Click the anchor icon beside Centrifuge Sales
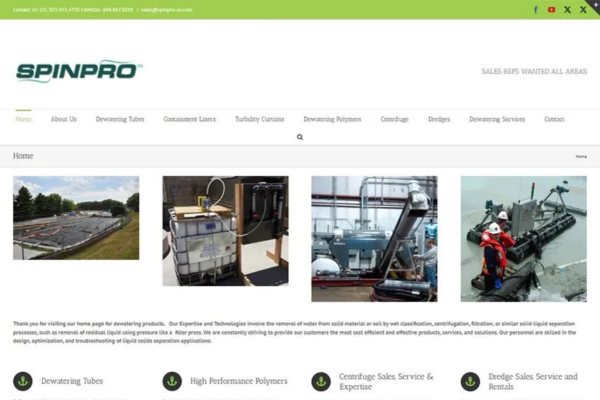Screen dimensions: 600x400 [x=321, y=381]
